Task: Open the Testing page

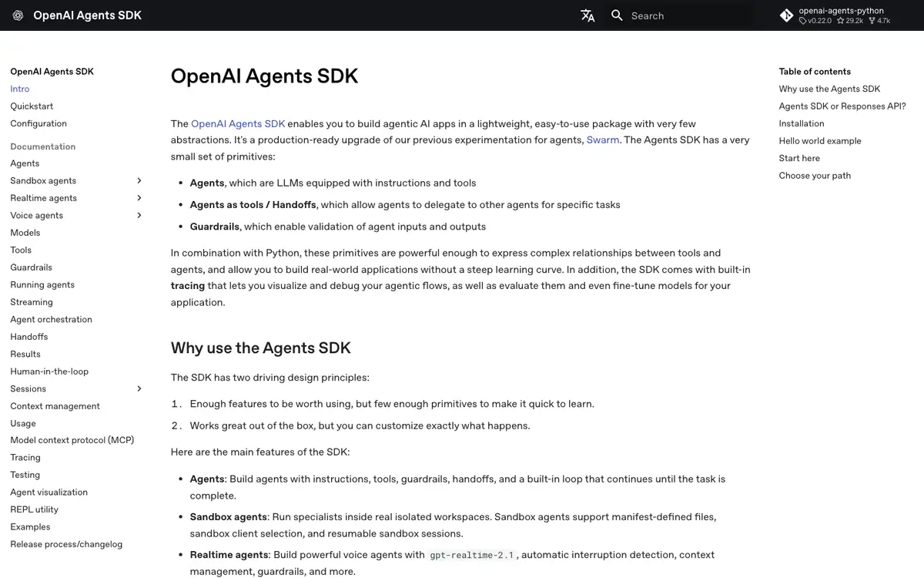Action: (x=25, y=475)
